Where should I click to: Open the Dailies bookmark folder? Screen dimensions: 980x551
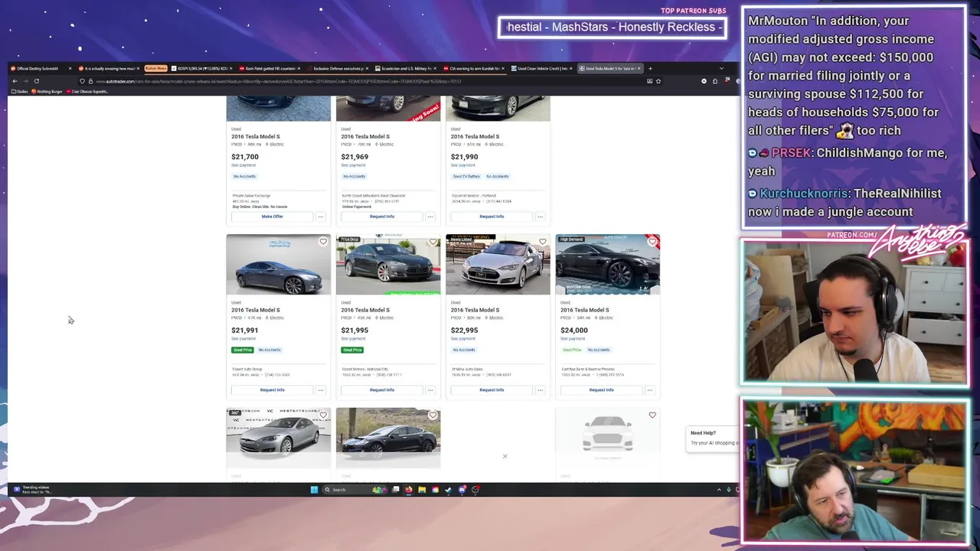coord(18,92)
